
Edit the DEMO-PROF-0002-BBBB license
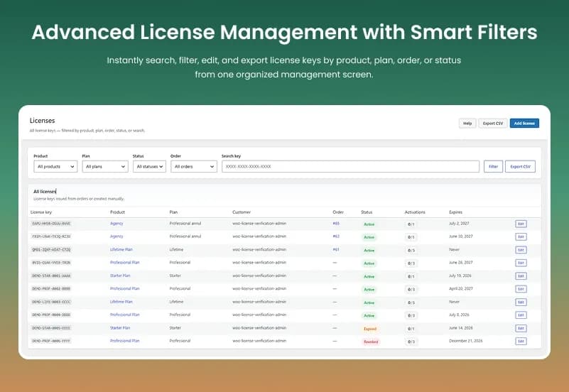pyautogui.click(x=521, y=289)
